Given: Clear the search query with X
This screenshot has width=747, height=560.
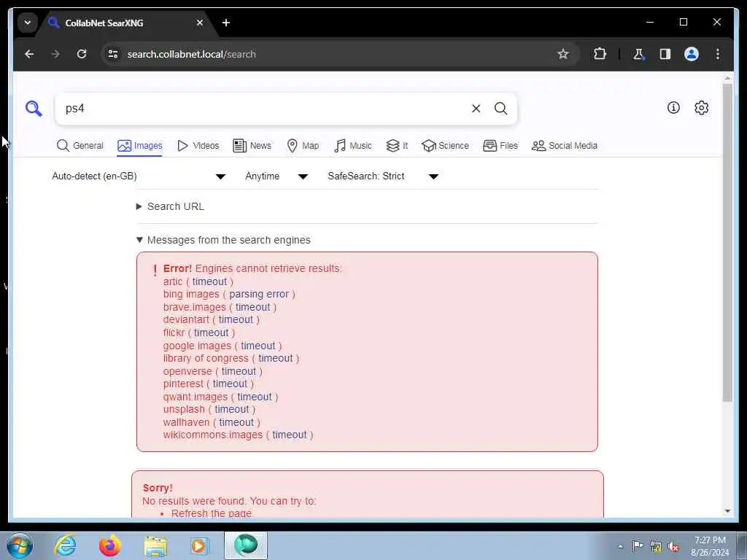Looking at the screenshot, I should pyautogui.click(x=476, y=109).
